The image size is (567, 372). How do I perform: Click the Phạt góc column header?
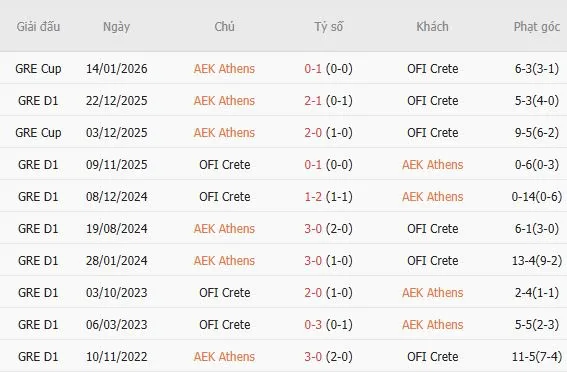pos(537,27)
